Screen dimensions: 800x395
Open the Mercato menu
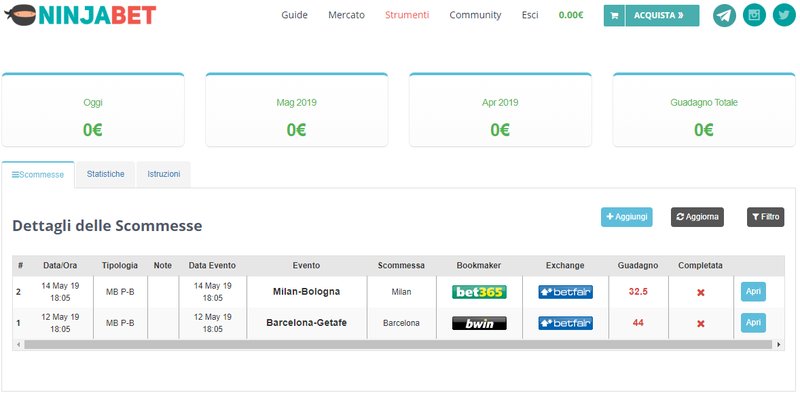tap(346, 15)
